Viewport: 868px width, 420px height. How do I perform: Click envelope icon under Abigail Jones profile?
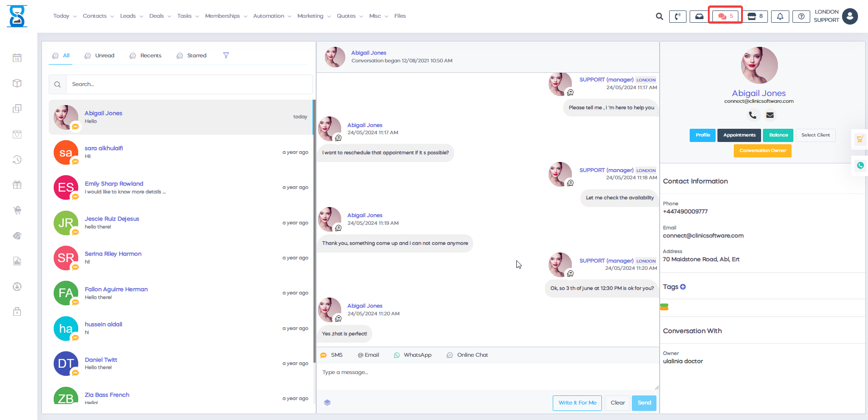point(770,115)
